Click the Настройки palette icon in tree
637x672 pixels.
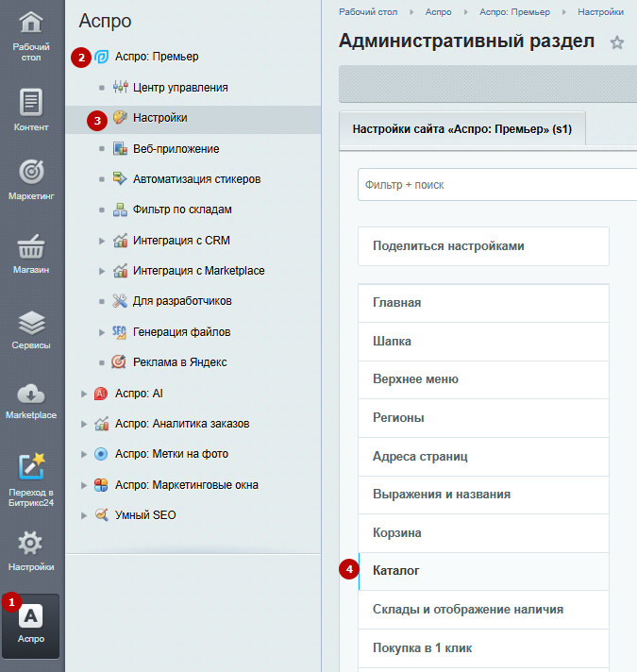click(x=120, y=117)
